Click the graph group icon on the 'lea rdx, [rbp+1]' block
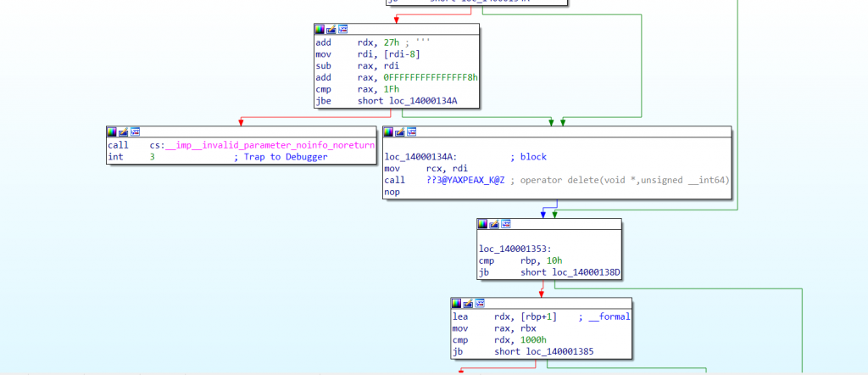The image size is (868, 375). pyautogui.click(x=480, y=303)
